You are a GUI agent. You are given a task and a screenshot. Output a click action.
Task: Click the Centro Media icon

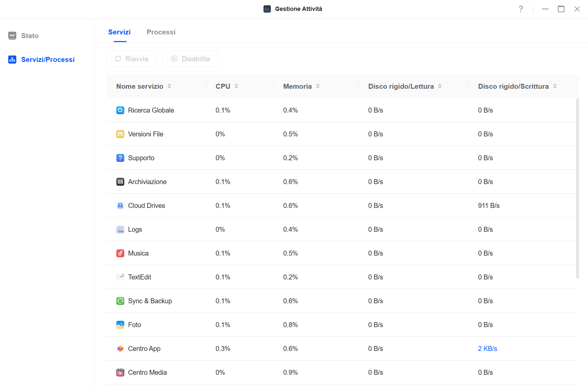[120, 372]
